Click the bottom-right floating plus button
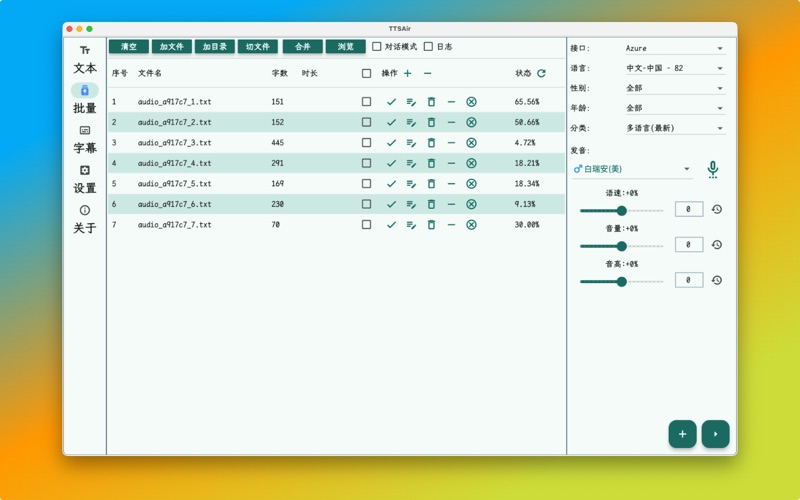The height and width of the screenshot is (500, 800). [x=683, y=434]
